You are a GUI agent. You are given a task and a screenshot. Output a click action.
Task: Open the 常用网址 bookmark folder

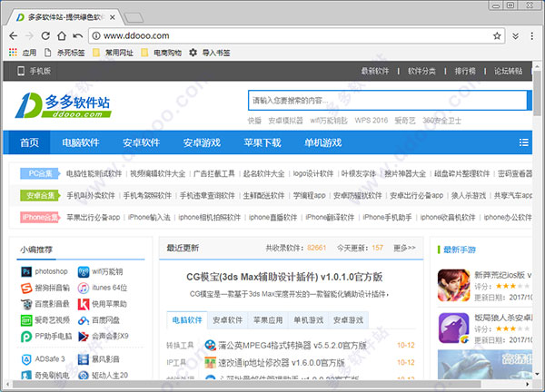[114, 53]
